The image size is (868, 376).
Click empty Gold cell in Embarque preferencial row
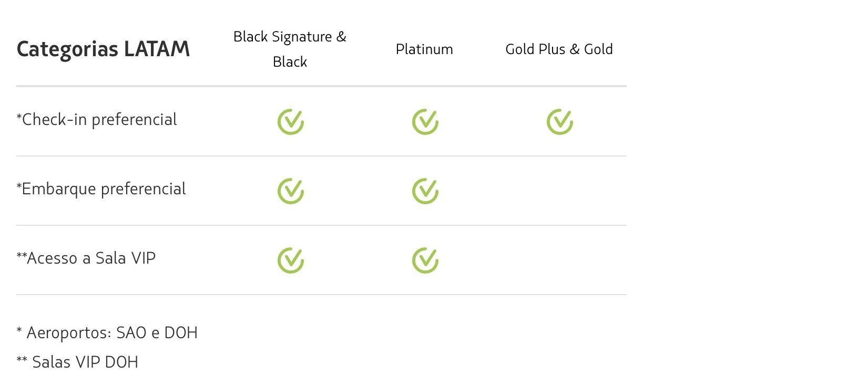[x=559, y=191]
